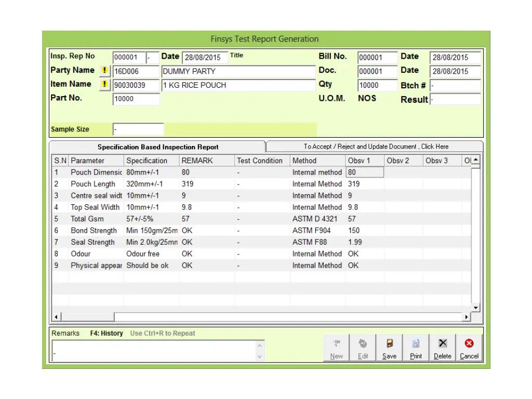Select the Total Gsm parameter cell

pyautogui.click(x=96, y=219)
